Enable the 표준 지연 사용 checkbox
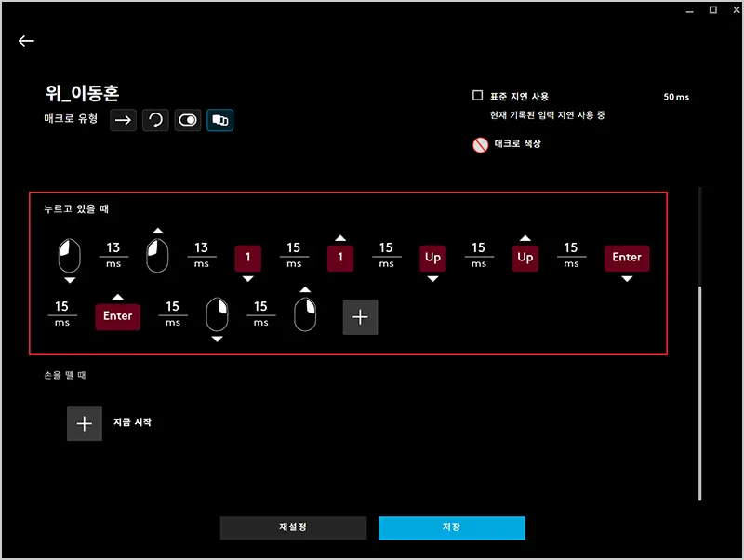The height and width of the screenshot is (560, 744). pos(477,96)
